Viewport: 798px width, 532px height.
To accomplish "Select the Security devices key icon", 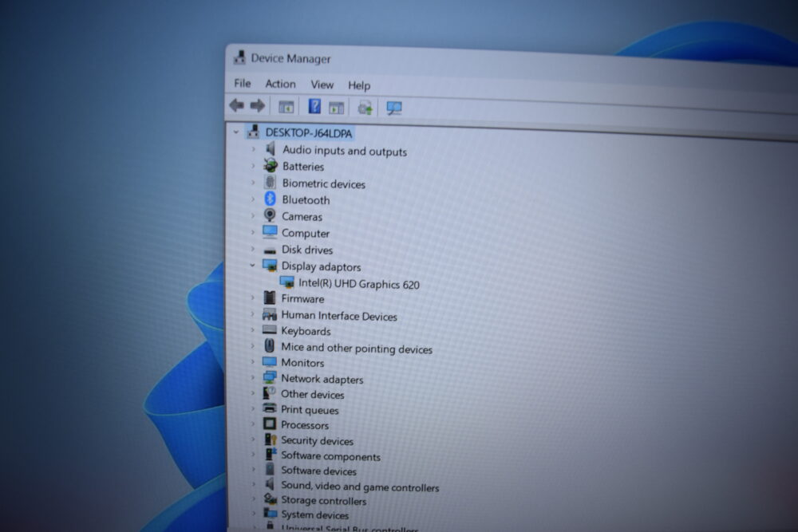I will (x=270, y=439).
